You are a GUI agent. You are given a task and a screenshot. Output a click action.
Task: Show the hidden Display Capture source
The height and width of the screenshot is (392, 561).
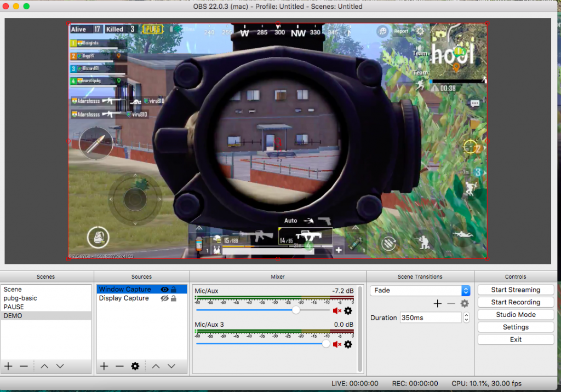pyautogui.click(x=164, y=298)
